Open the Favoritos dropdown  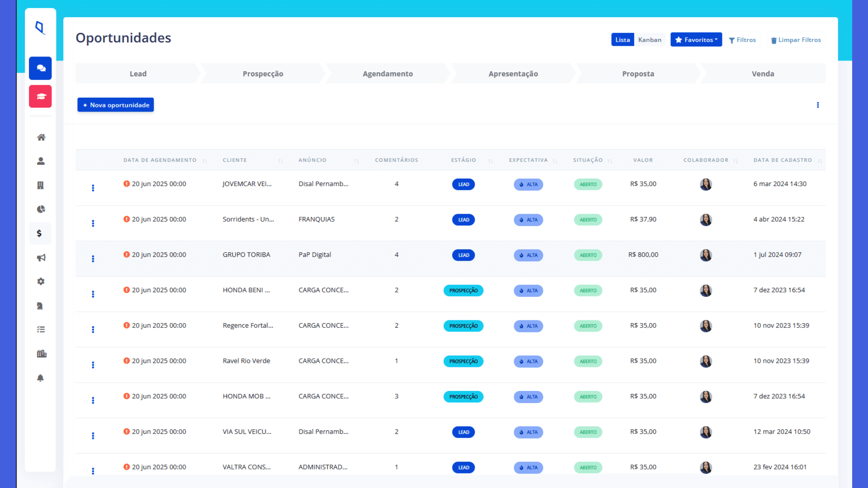tap(696, 40)
